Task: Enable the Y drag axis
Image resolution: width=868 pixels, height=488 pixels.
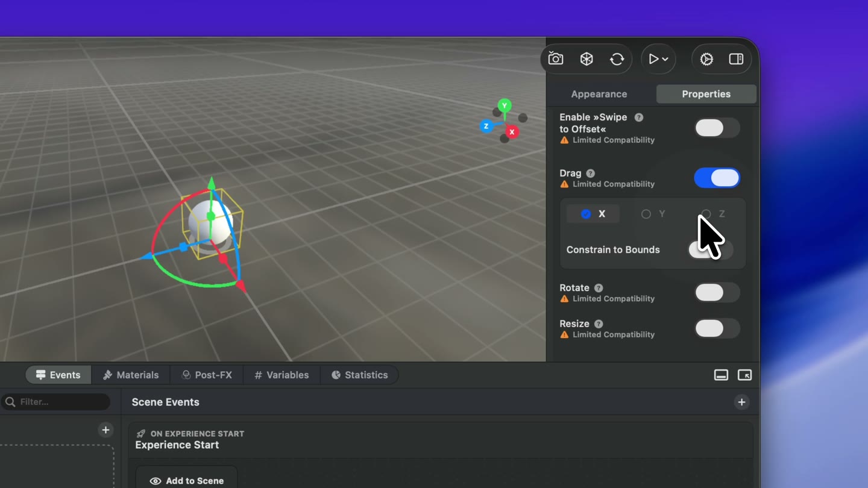Action: (x=653, y=214)
